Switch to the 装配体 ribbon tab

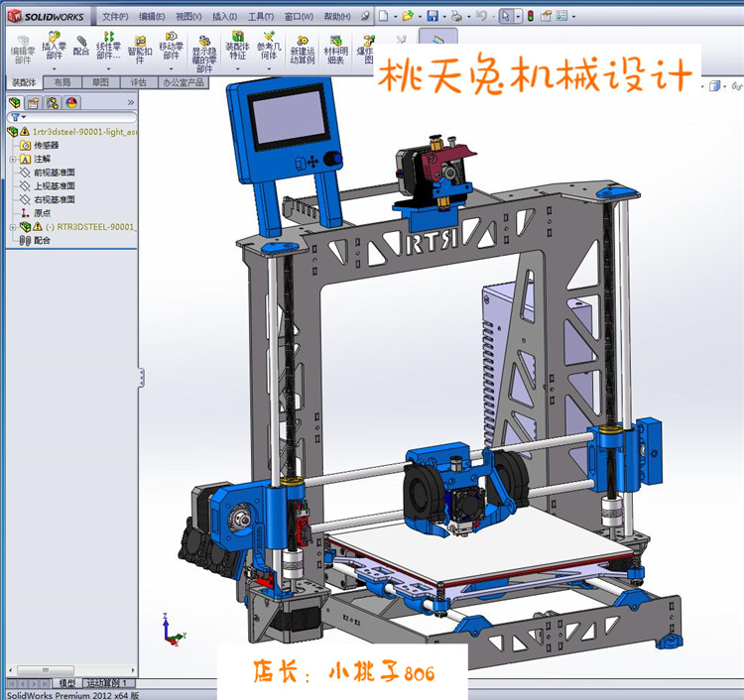[x=24, y=82]
